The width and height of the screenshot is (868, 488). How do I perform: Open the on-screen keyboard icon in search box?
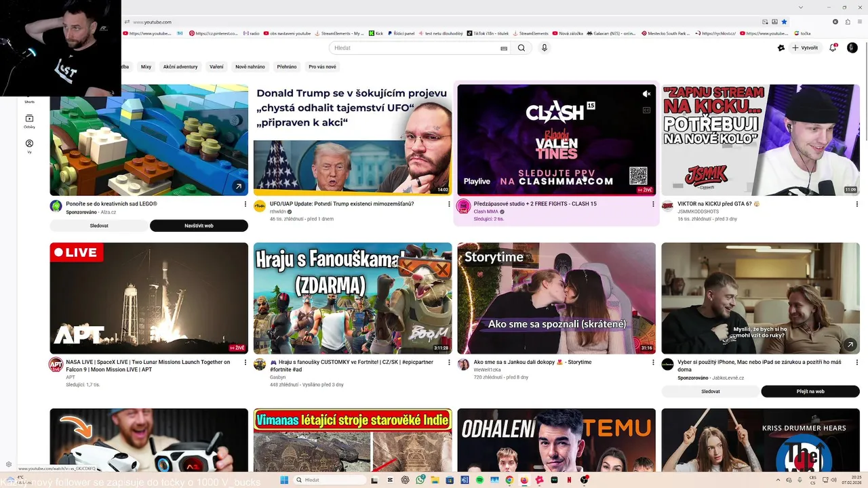504,48
